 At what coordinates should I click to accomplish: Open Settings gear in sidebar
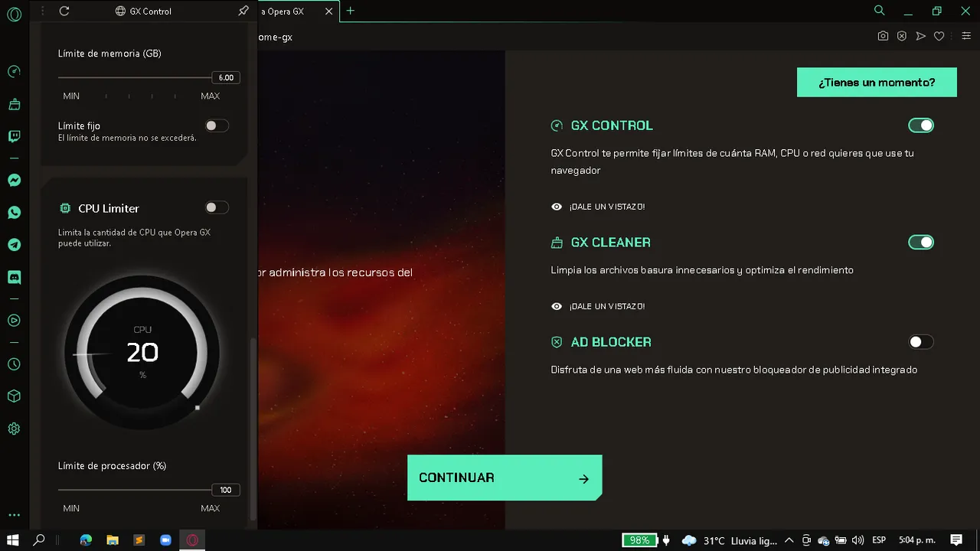pyautogui.click(x=14, y=429)
